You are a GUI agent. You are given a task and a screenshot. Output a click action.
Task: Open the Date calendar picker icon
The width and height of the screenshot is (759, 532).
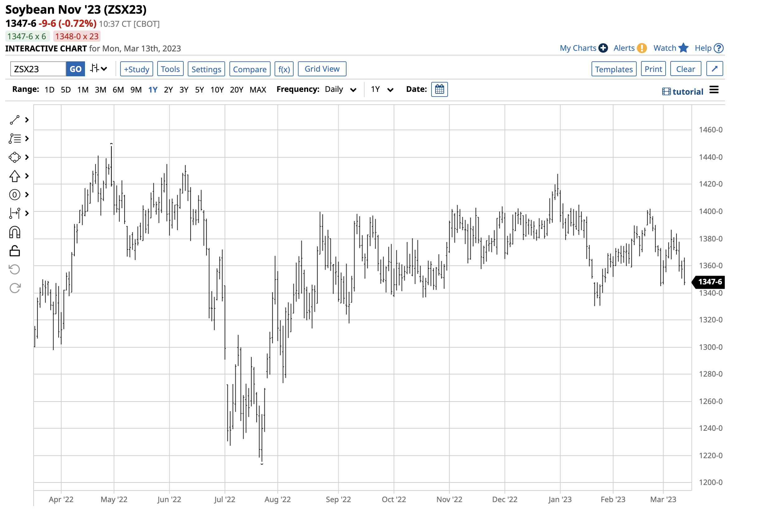(439, 90)
